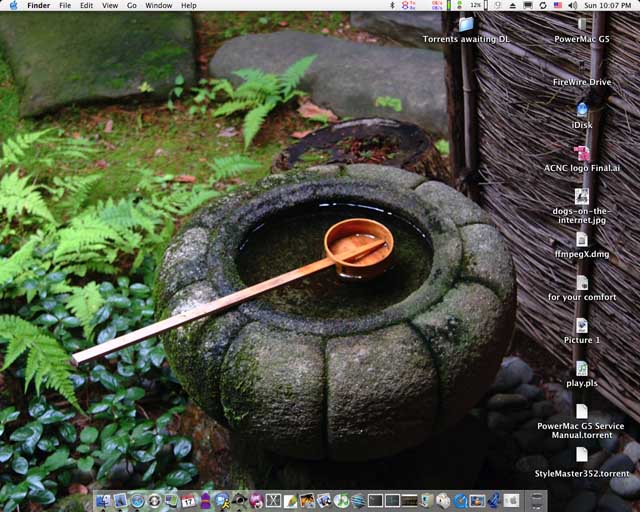Image resolution: width=640 pixels, height=512 pixels.
Task: Select the ffmpegX.dmg disk image
Action: tap(581, 239)
